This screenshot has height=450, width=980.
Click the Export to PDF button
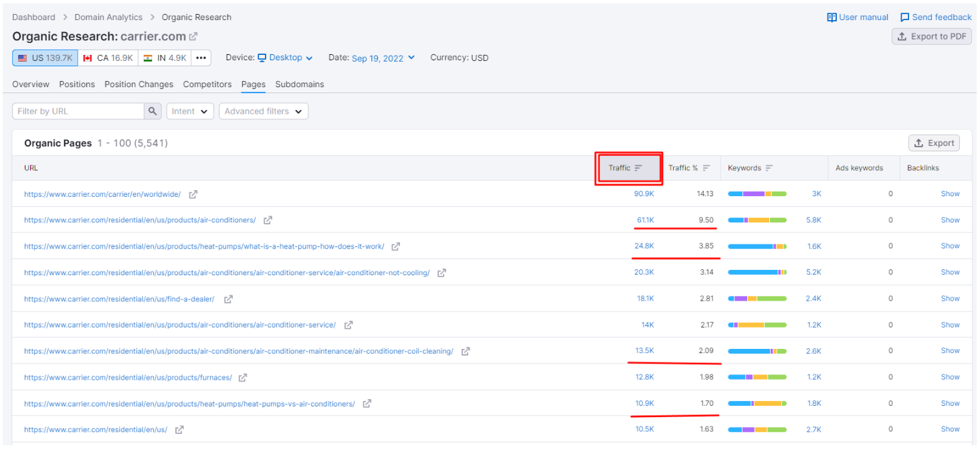[932, 37]
